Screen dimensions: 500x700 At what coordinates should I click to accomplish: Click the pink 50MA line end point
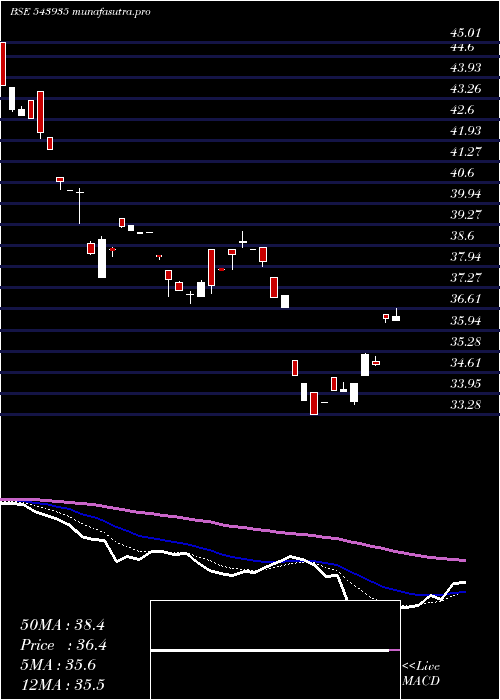coord(464,560)
